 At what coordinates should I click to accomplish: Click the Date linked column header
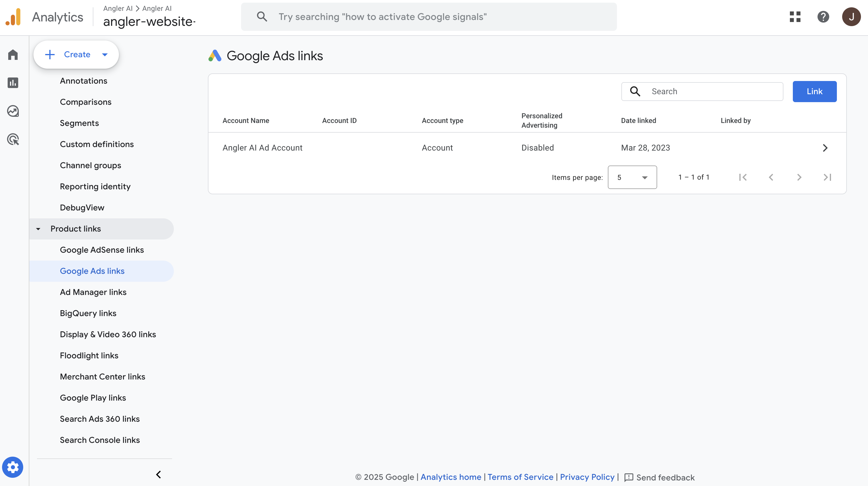tap(638, 121)
